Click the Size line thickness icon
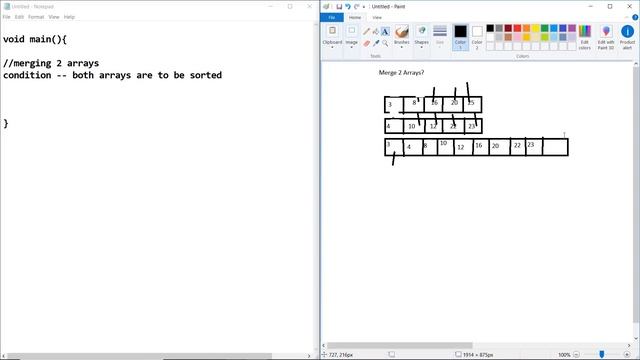 click(x=440, y=31)
